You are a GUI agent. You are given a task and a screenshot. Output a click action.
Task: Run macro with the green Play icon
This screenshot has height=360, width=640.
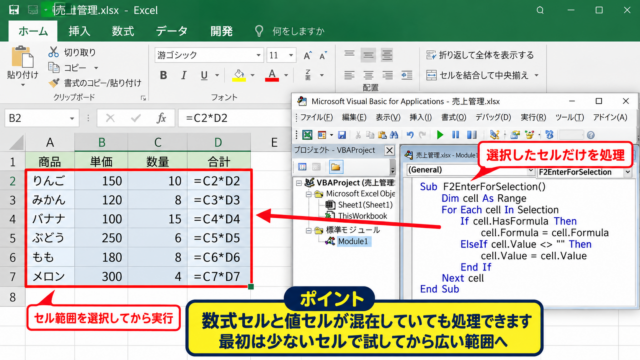point(440,135)
